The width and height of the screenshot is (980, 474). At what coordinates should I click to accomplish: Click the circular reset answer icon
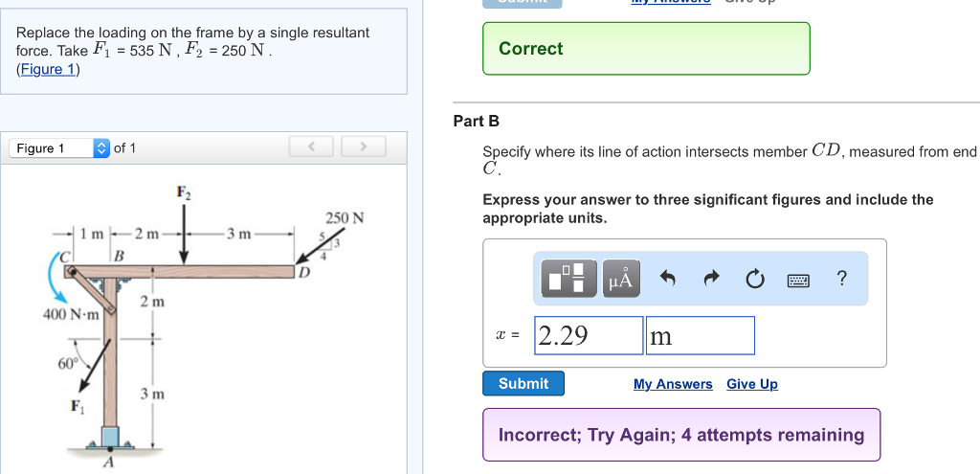pyautogui.click(x=754, y=279)
